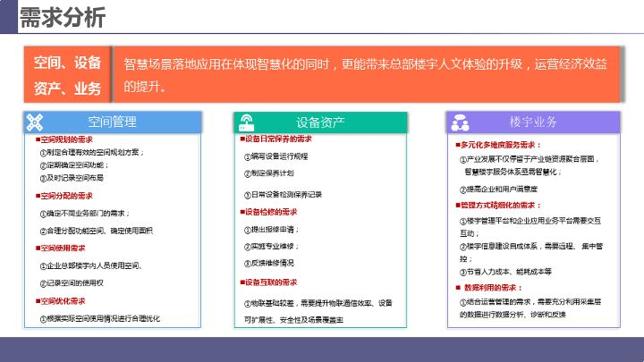
Task: Select the line 记录空间的使用权
Action: pos(72,283)
